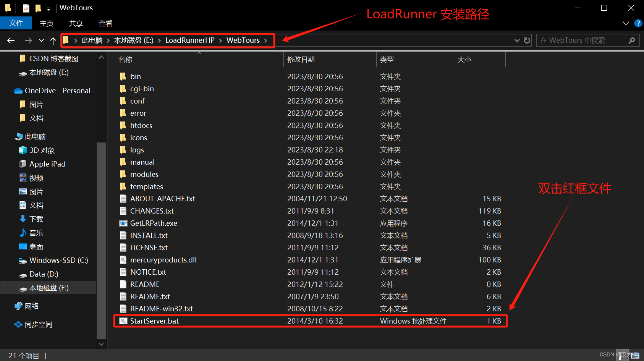
Task: Click the Back navigation arrow
Action: click(x=10, y=40)
